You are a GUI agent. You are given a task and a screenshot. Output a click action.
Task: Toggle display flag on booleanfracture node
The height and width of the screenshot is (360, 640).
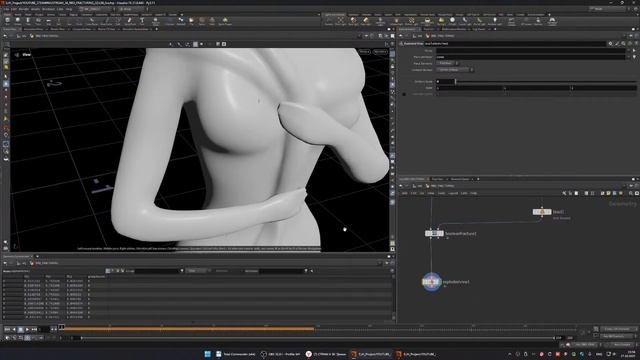(x=441, y=233)
